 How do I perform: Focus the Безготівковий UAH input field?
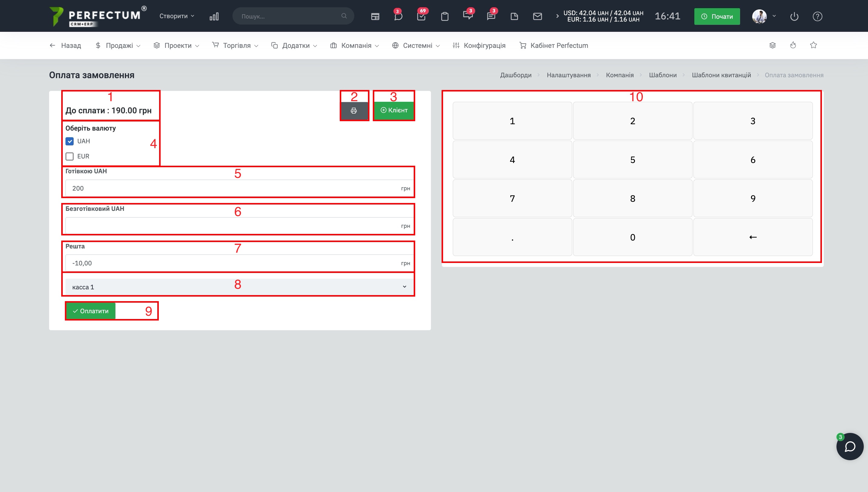tap(233, 226)
